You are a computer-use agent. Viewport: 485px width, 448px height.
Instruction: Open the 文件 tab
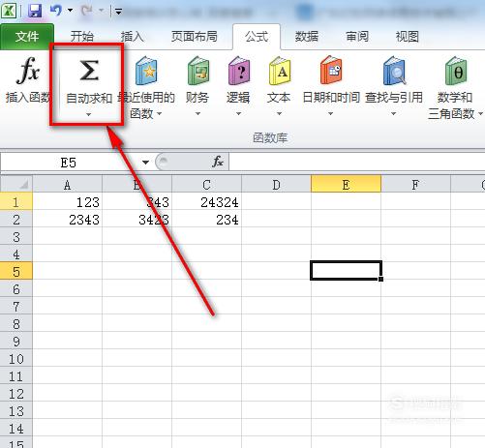coord(27,37)
